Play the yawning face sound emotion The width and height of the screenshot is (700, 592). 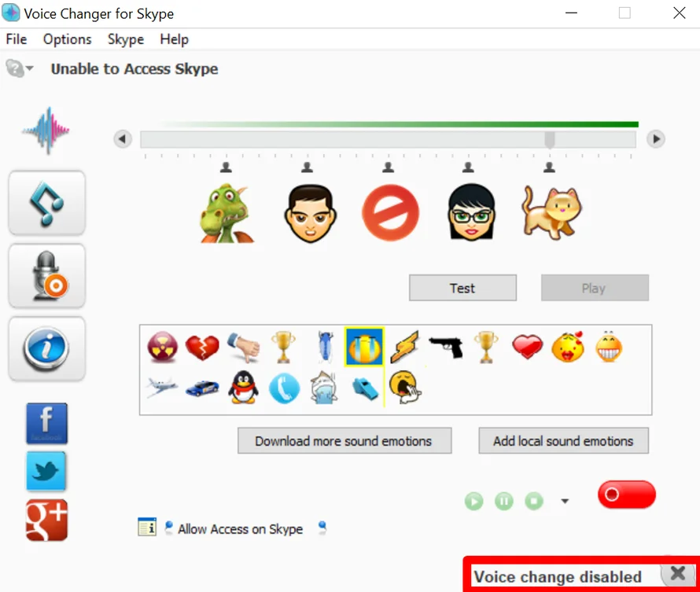click(405, 387)
